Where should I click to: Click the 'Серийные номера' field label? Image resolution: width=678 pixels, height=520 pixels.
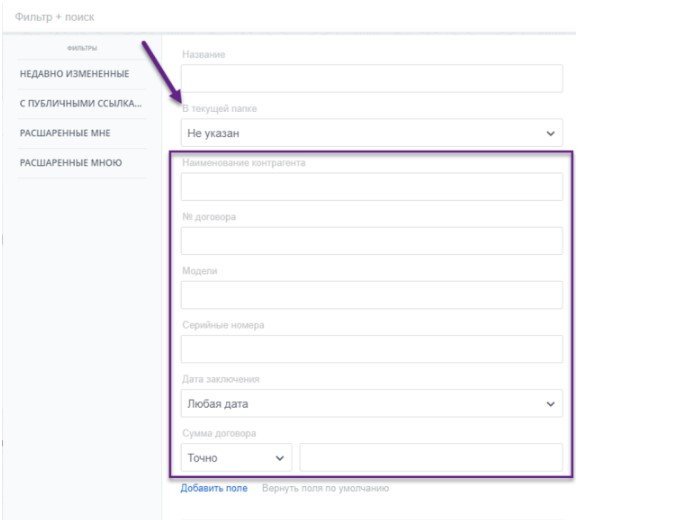[x=222, y=325]
